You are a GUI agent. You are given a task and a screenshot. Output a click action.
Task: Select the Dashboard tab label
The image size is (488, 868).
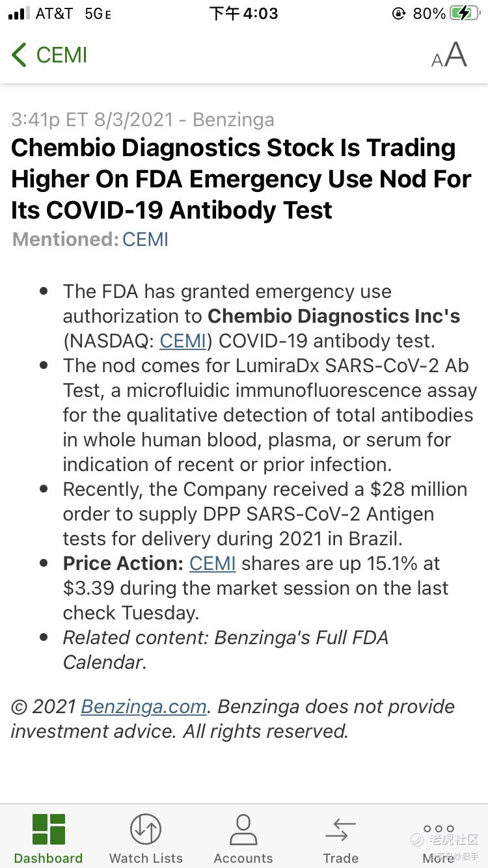click(x=49, y=858)
